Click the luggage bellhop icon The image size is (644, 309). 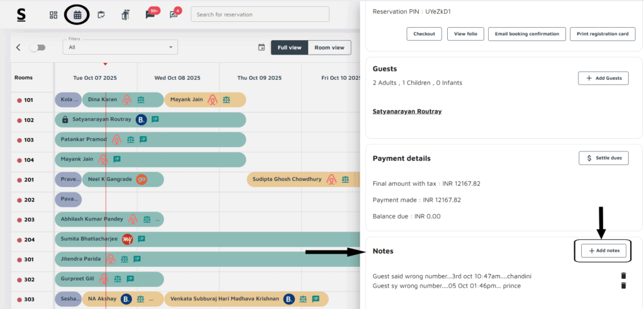[x=125, y=14]
